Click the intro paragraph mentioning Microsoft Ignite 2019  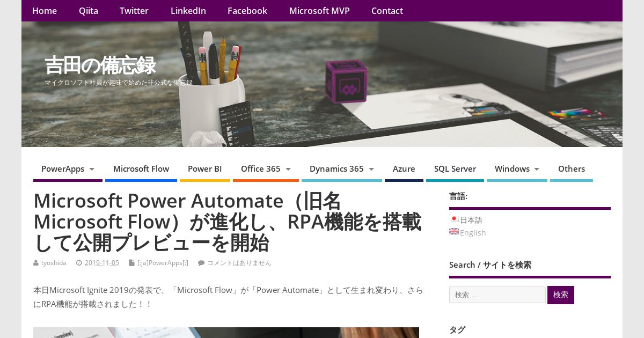(228, 297)
